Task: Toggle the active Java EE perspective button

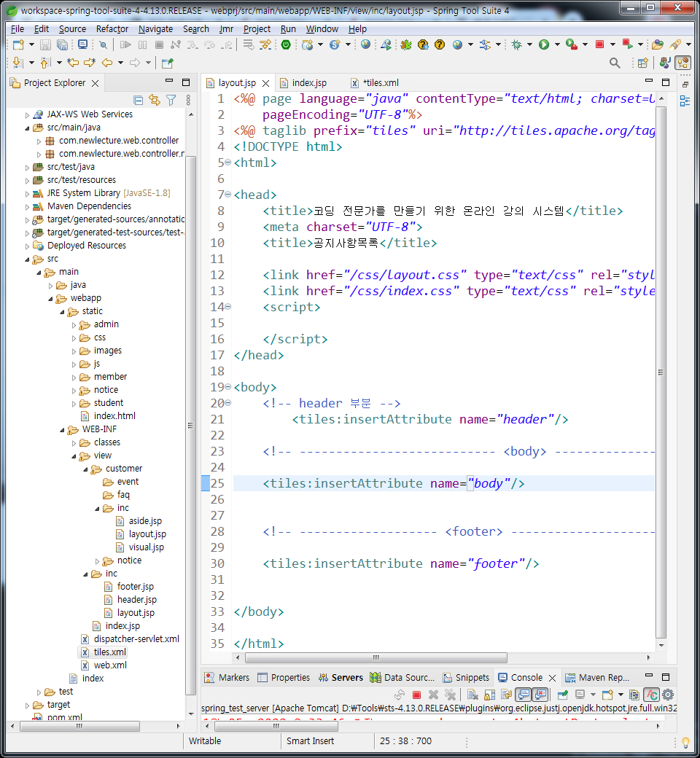Action: click(683, 63)
